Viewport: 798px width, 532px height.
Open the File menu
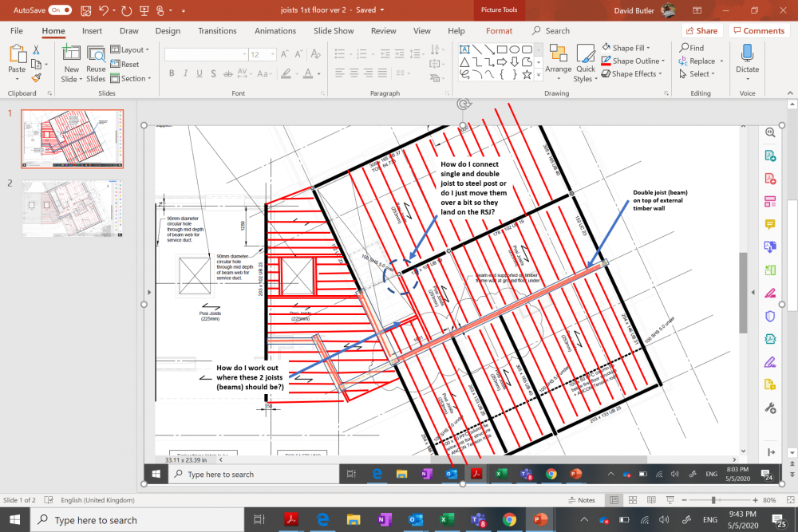pos(16,30)
